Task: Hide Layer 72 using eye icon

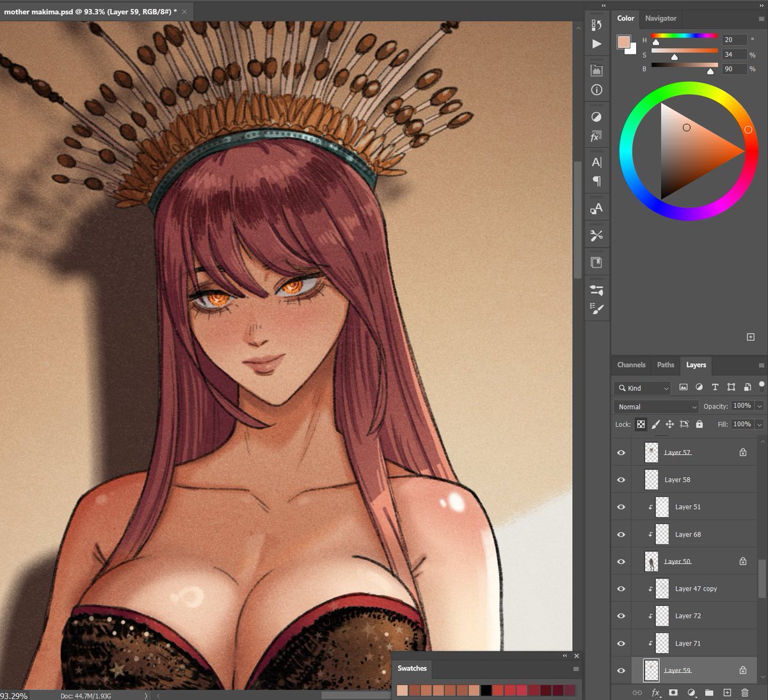Action: point(621,616)
